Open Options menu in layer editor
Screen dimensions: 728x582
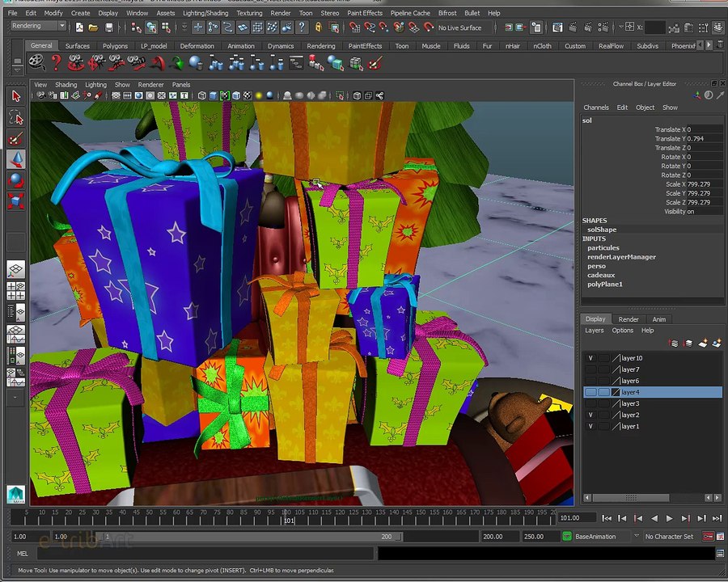pos(623,331)
